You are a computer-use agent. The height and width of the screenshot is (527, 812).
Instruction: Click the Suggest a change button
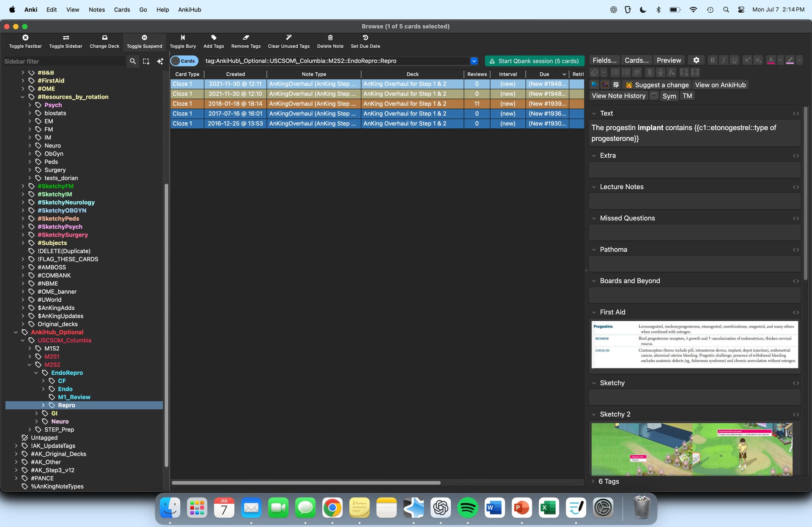coord(657,85)
